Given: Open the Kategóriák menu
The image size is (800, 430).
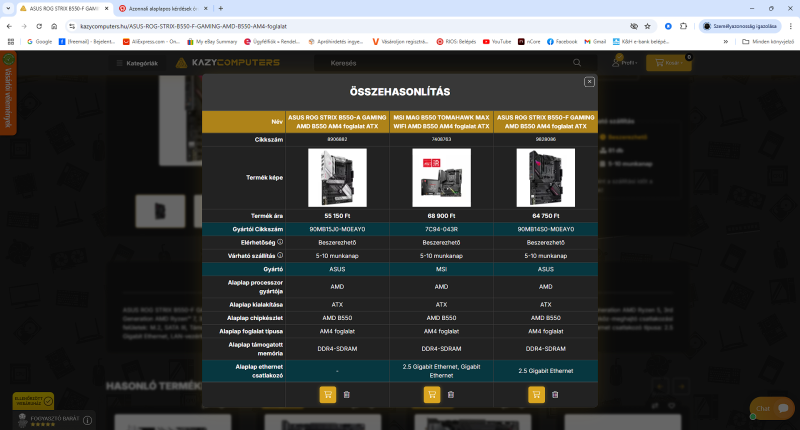Looking at the screenshot, I should [137, 63].
